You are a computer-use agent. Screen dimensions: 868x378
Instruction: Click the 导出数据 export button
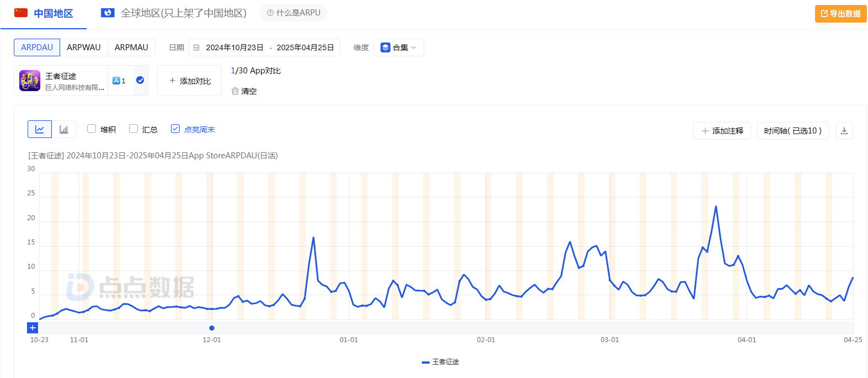840,14
